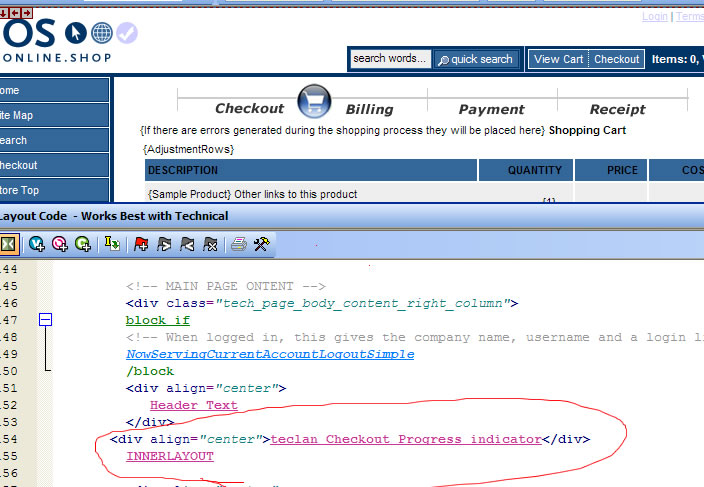
Task: Click the shopping cart icon in checkout progress
Action: pyautogui.click(x=315, y=102)
